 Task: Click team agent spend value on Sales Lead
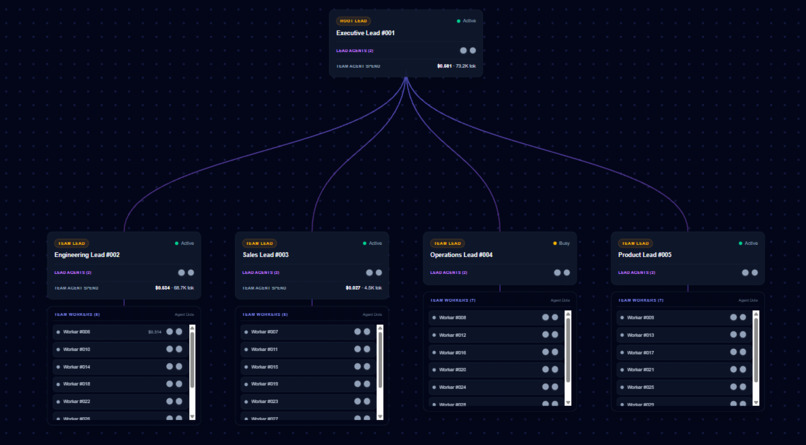[364, 288]
